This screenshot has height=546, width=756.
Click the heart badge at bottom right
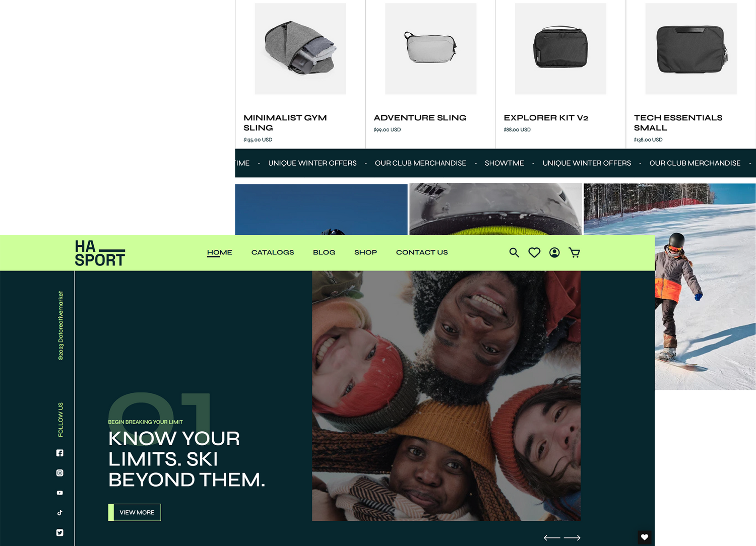click(644, 537)
